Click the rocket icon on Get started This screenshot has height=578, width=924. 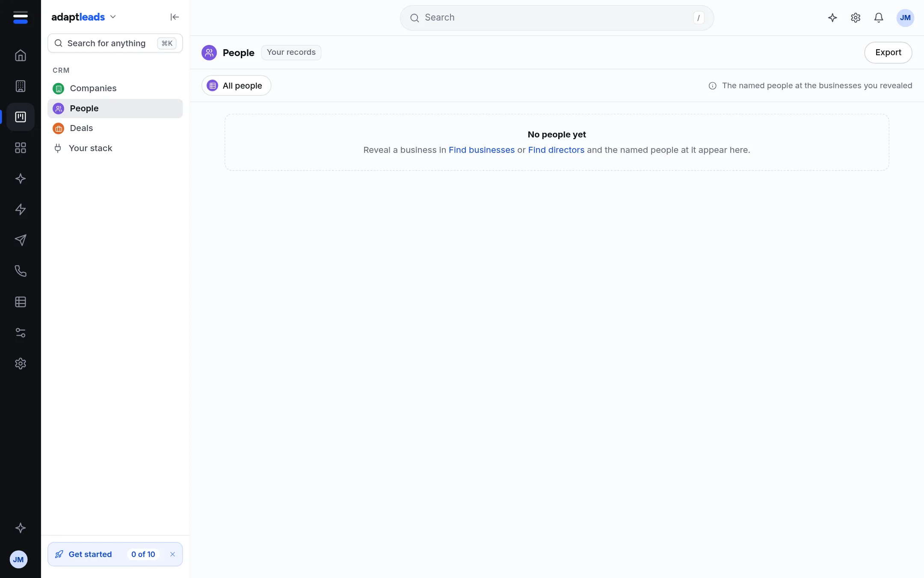click(59, 554)
